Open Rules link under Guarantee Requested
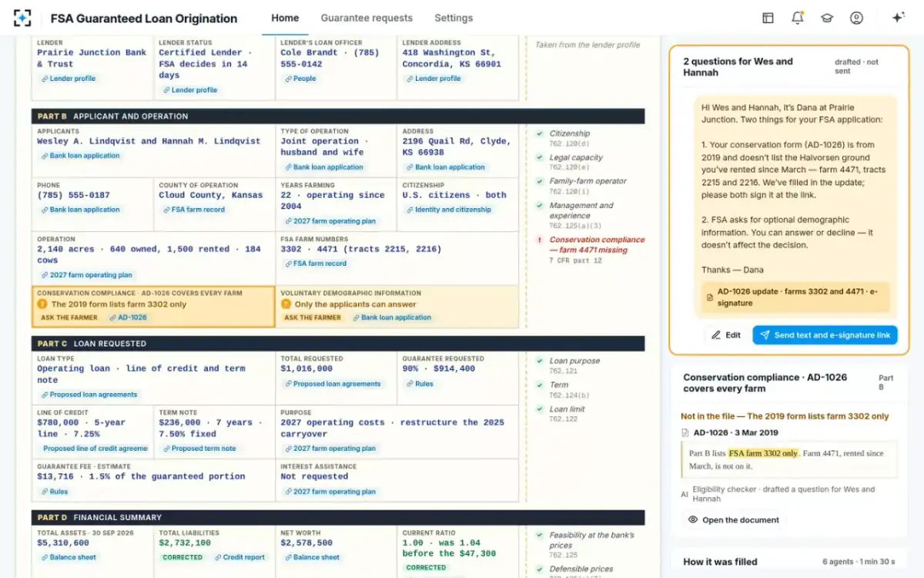The width and height of the screenshot is (924, 578). coord(419,384)
